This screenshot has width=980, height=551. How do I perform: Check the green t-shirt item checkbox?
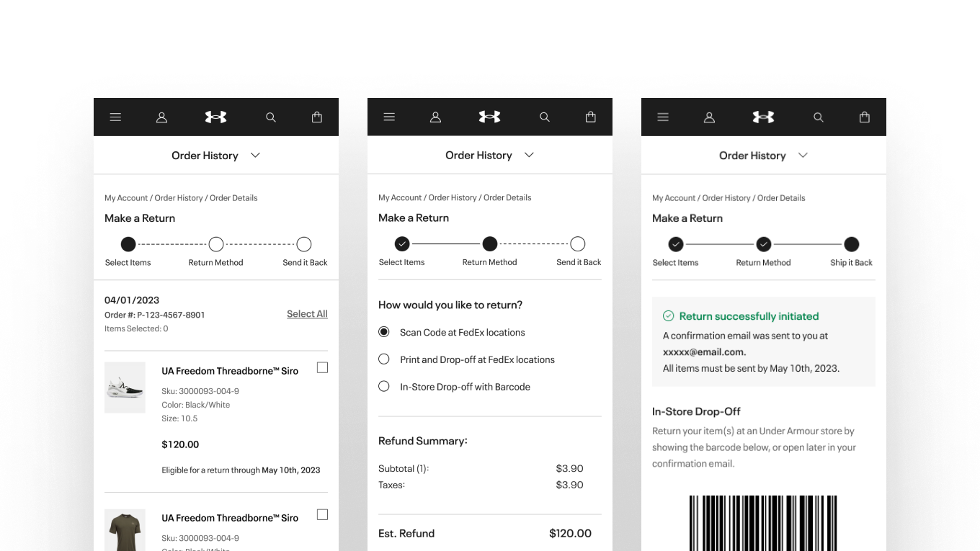[322, 514]
